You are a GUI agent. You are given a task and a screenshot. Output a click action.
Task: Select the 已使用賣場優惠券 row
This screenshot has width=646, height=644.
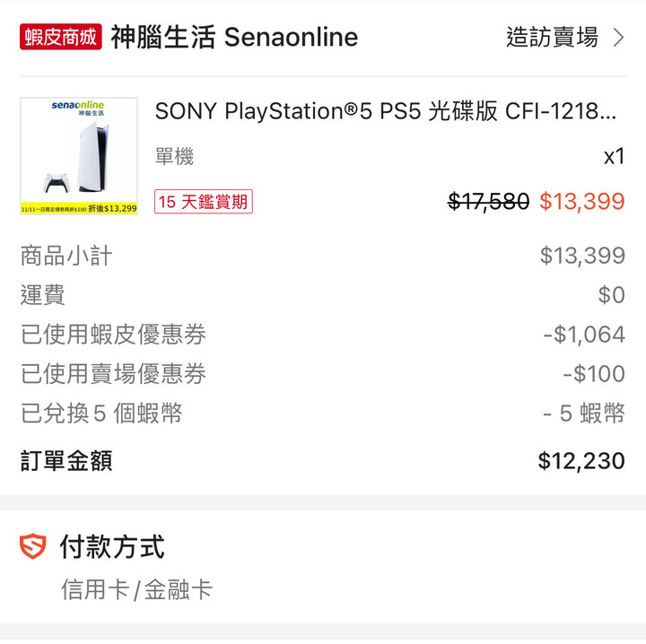(323, 374)
